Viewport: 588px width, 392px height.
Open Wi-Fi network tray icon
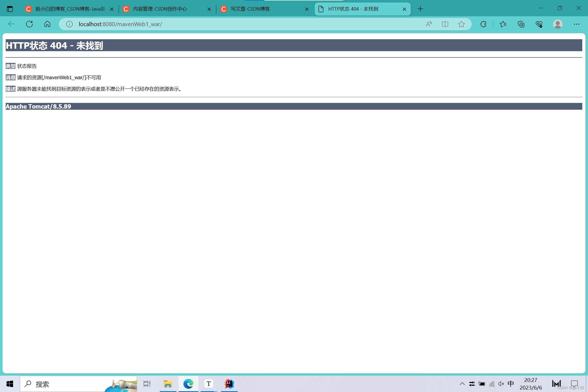click(492, 384)
